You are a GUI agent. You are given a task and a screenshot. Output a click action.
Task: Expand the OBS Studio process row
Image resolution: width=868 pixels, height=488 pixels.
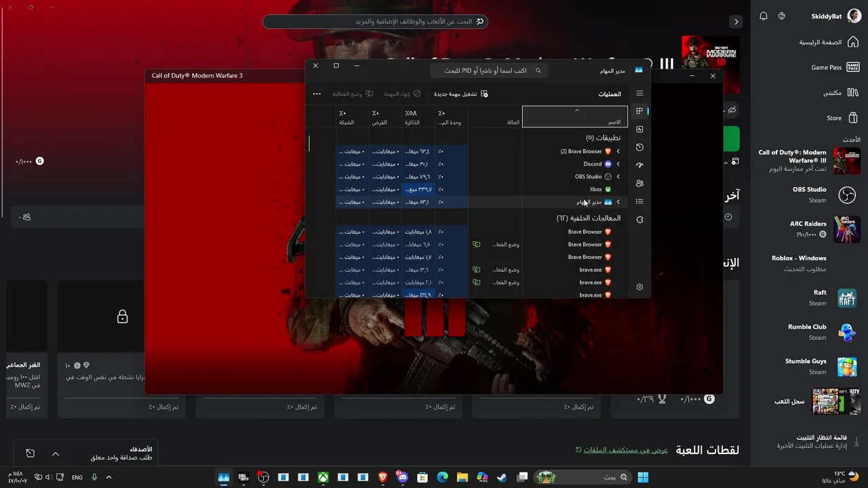(618, 177)
